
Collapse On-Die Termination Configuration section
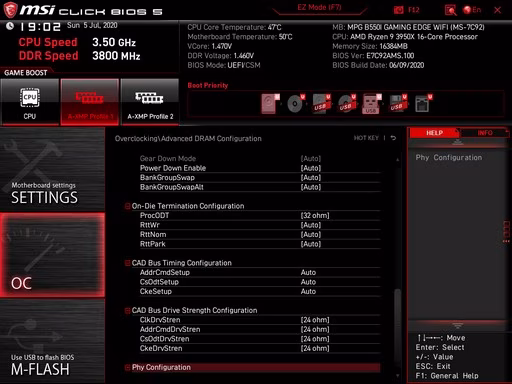(127, 206)
